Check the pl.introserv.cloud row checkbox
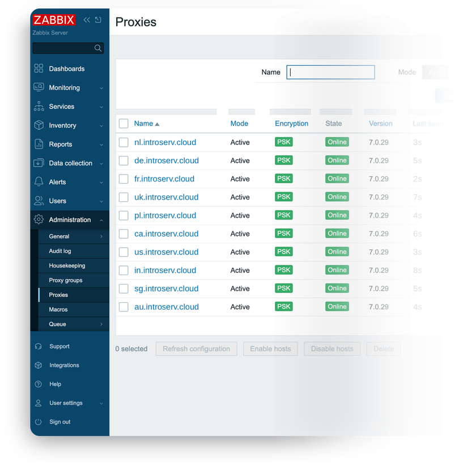The width and height of the screenshot is (476, 474). 124,215
